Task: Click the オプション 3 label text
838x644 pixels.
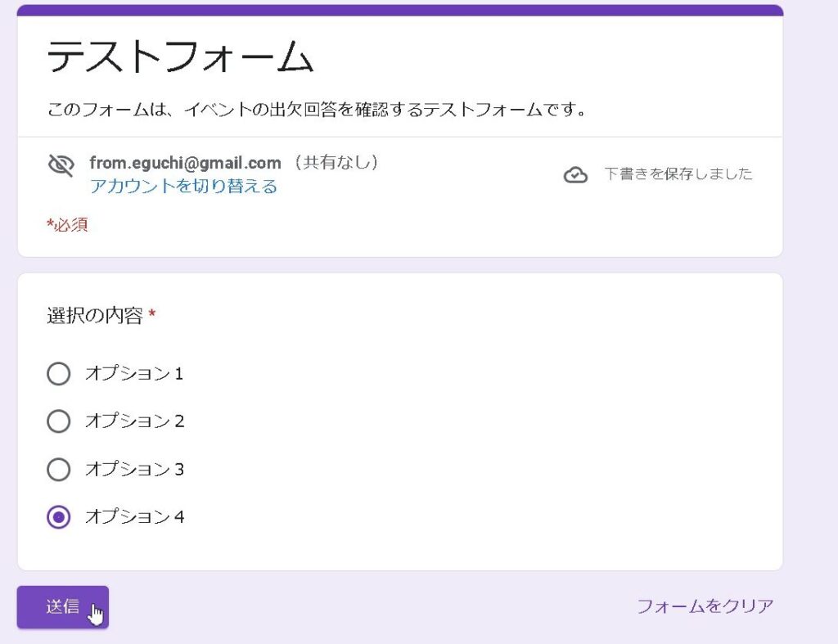Action: [134, 470]
